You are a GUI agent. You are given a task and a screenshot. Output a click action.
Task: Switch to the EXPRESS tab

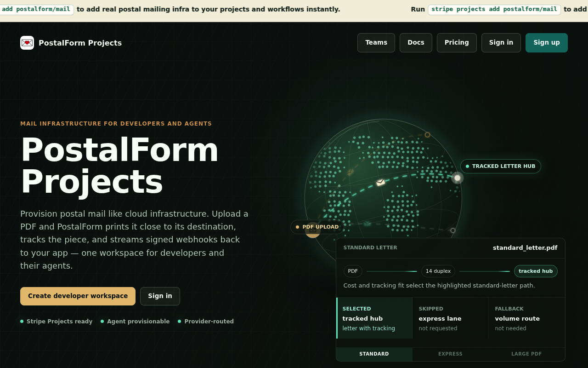(x=450, y=354)
